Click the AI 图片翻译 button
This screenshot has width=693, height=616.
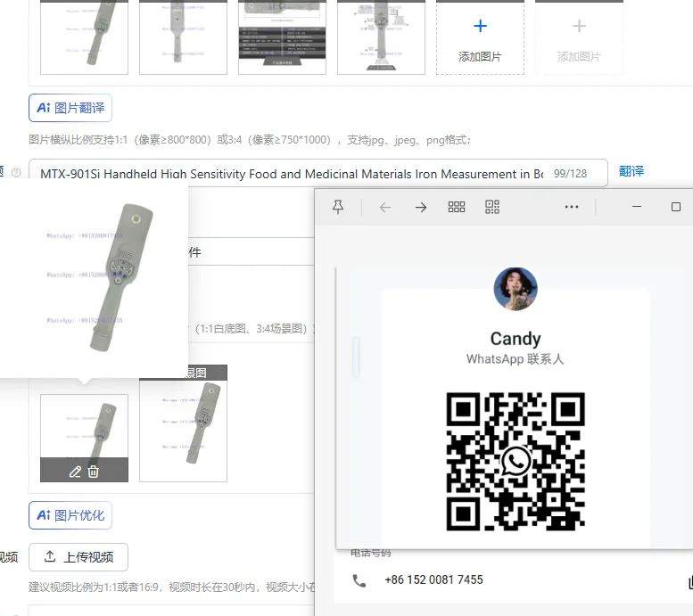point(70,108)
